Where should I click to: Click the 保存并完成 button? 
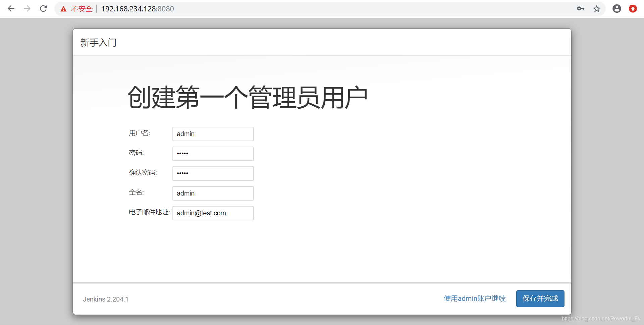540,299
